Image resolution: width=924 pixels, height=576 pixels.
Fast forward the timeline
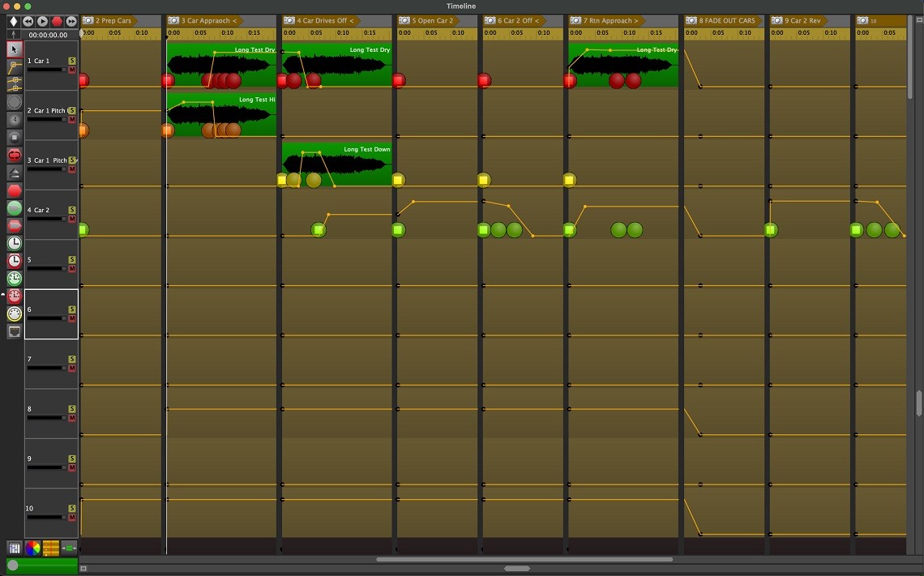tap(71, 21)
